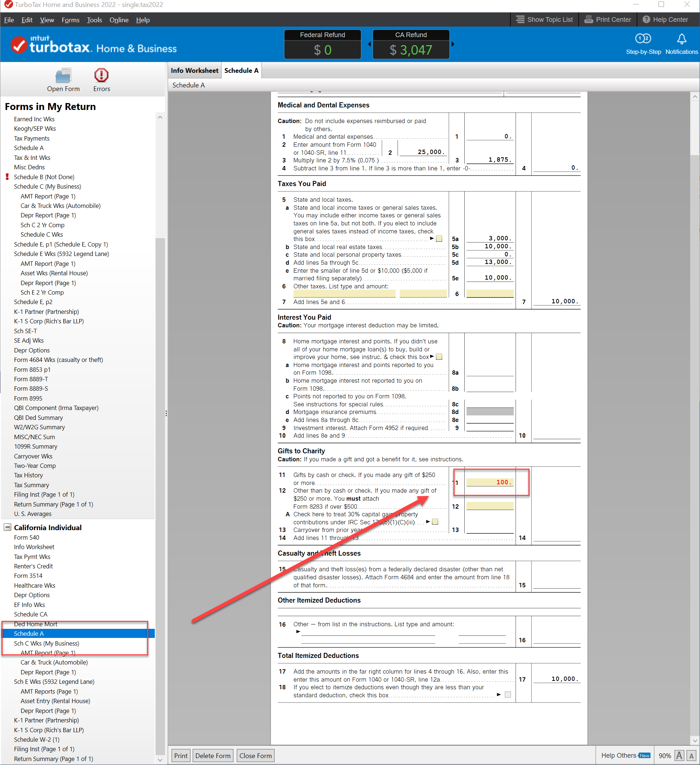Click the Print button
The image size is (700, 765).
coord(181,755)
